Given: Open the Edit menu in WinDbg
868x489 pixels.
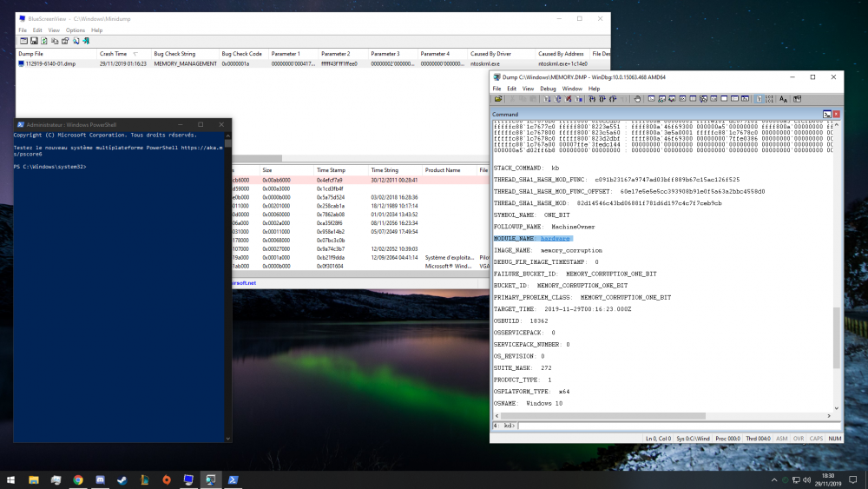Looking at the screenshot, I should [x=511, y=89].
